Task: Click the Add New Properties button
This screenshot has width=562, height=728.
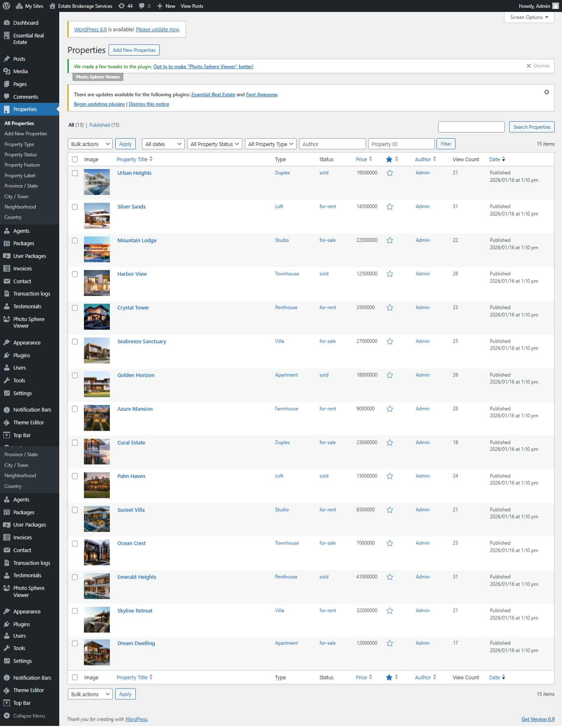Action: click(134, 50)
